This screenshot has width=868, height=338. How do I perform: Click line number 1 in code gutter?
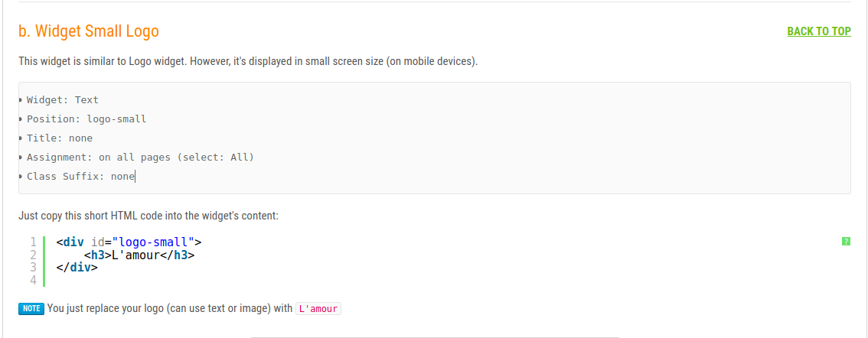[x=33, y=242]
